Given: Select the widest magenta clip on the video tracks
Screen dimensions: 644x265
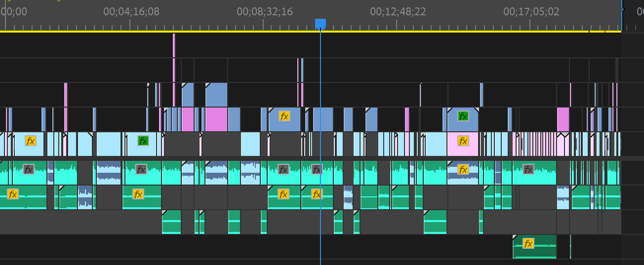Looking at the screenshot, I should pos(217,119).
